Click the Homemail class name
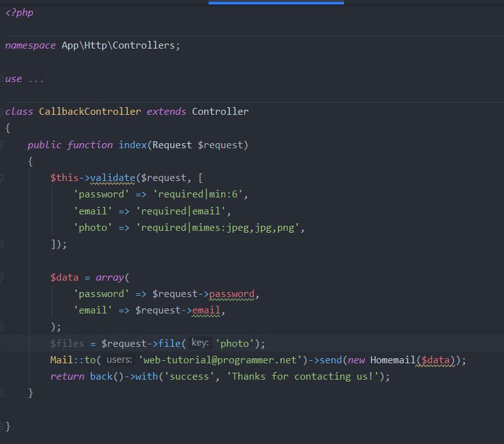The height and width of the screenshot is (444, 504). click(x=392, y=360)
